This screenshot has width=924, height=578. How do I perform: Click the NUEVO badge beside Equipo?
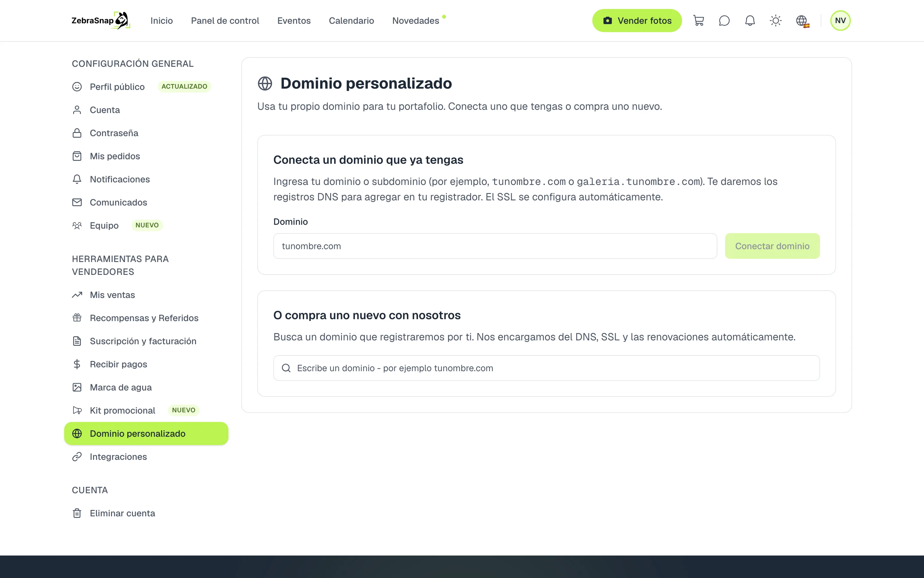tap(147, 225)
